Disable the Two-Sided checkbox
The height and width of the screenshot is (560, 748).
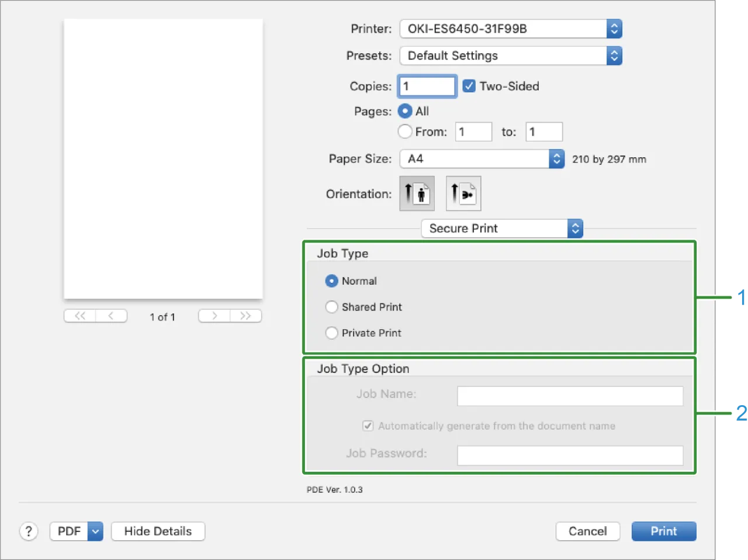point(469,87)
